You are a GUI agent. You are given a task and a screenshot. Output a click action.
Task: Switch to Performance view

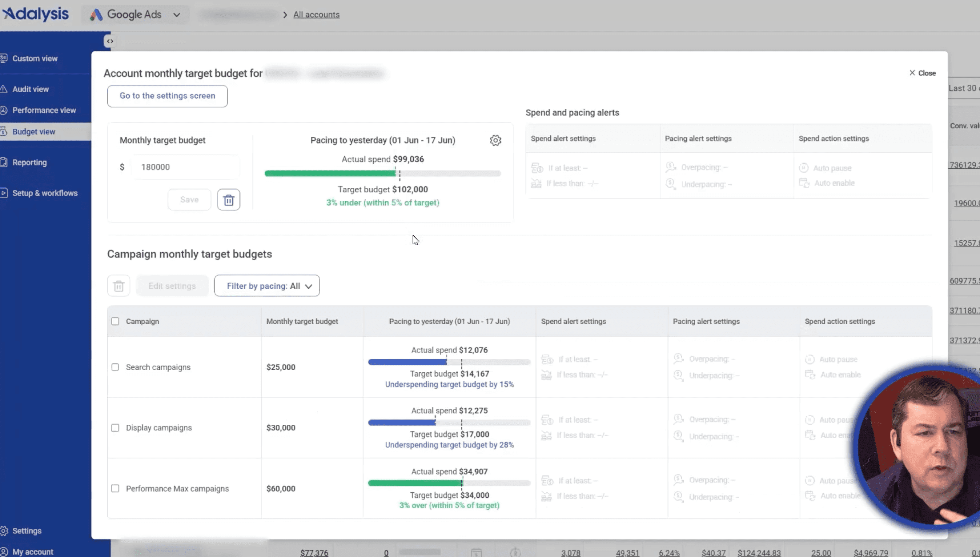[x=44, y=110]
